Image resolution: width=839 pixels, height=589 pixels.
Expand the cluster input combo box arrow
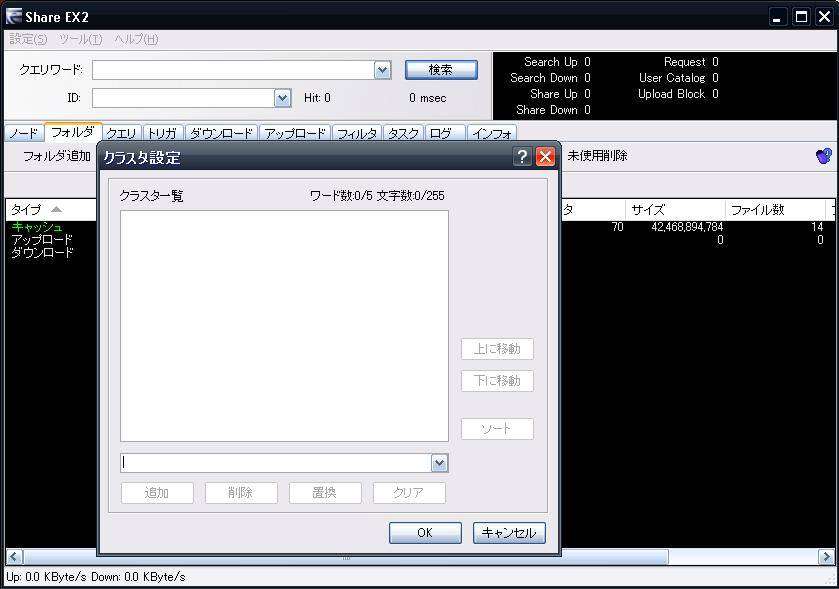pos(439,463)
